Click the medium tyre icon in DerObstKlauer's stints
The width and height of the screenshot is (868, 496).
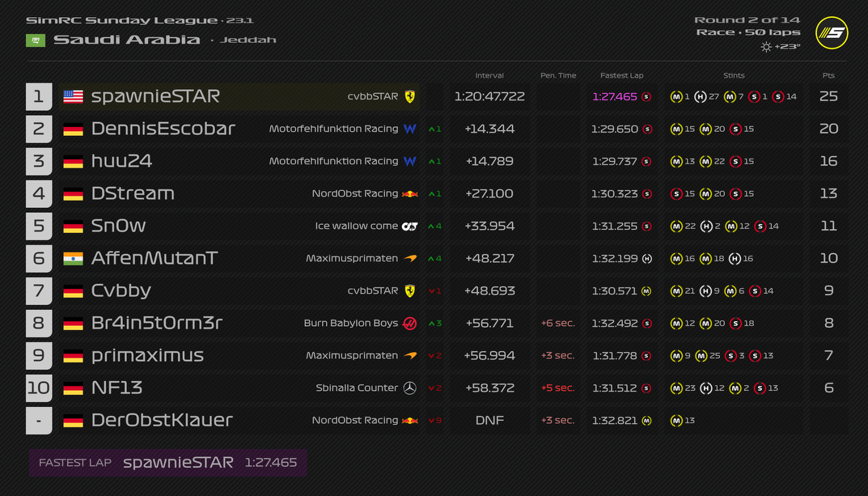click(x=676, y=420)
